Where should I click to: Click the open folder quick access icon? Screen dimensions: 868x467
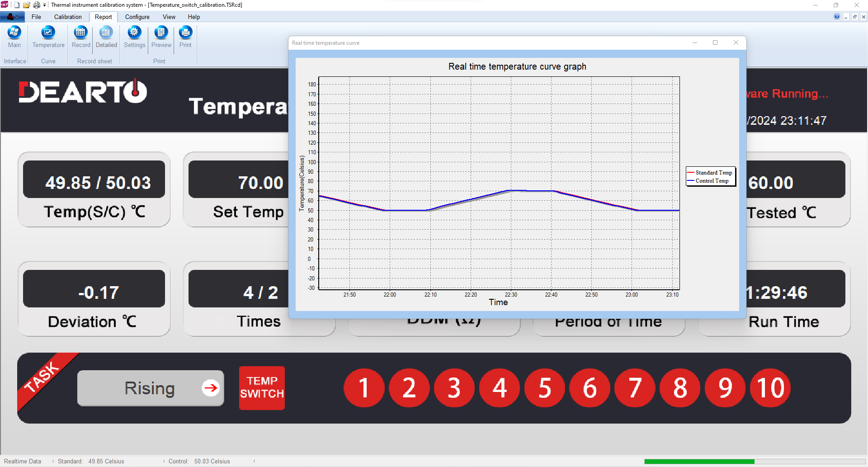[27, 5]
